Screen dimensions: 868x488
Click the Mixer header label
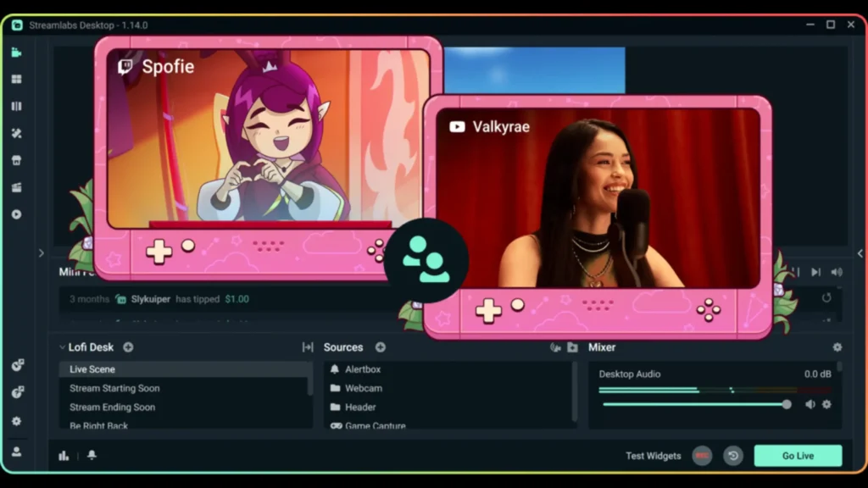[x=602, y=347]
